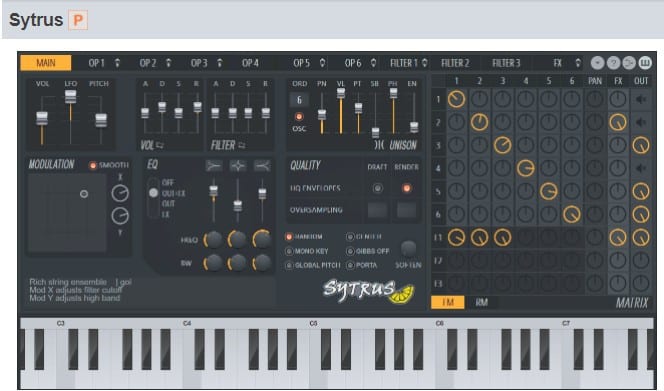
Task: Open the OP 1 tab
Action: pyautogui.click(x=97, y=63)
